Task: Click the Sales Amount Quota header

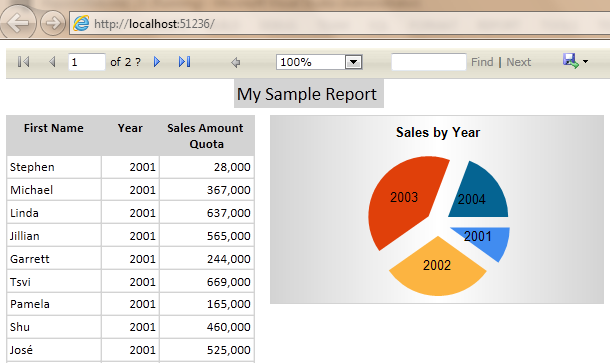Action: (206, 136)
